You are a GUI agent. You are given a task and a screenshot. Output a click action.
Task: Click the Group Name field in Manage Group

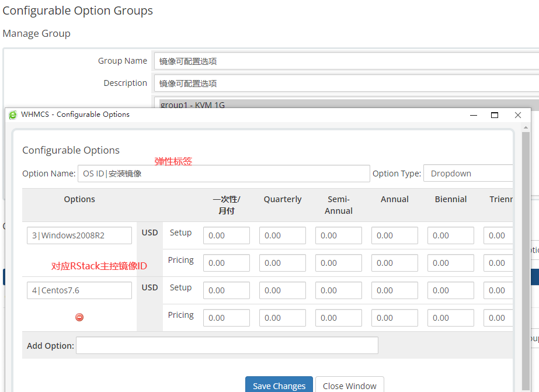click(346, 61)
